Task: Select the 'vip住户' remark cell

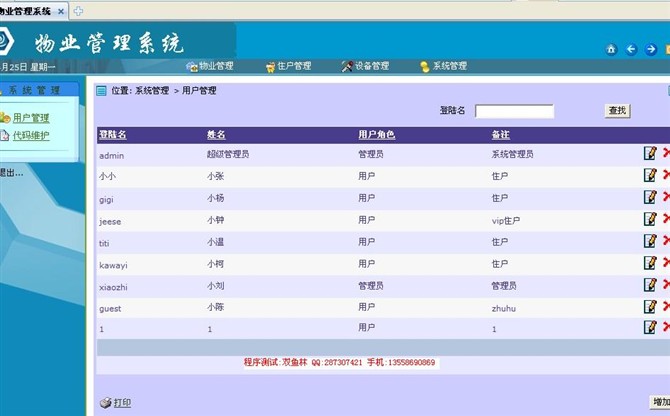Action: coord(506,221)
